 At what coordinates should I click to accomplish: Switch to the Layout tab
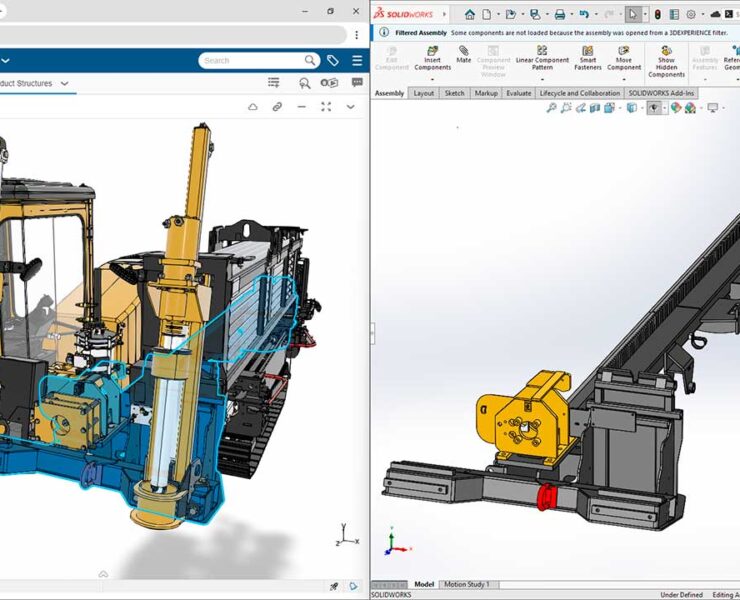coord(423,93)
